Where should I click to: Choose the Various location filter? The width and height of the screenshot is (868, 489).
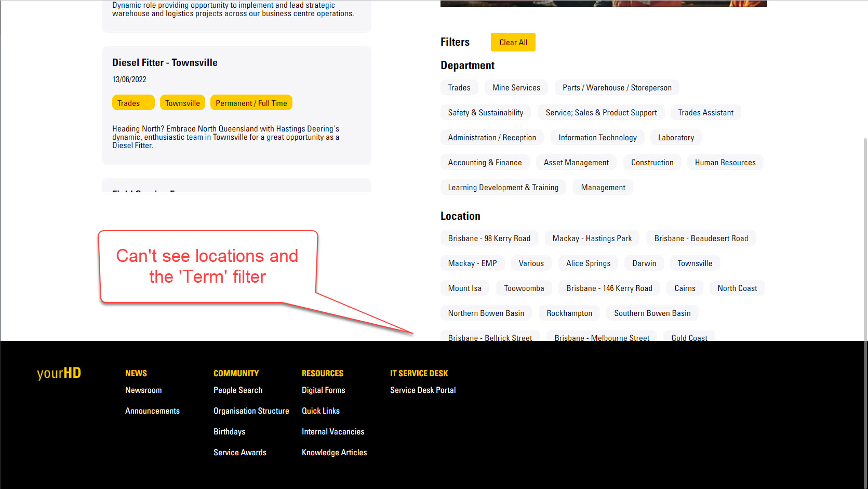click(x=531, y=263)
